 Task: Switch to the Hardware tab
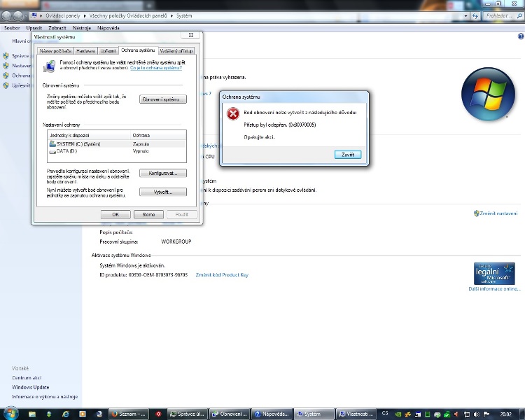(x=86, y=51)
